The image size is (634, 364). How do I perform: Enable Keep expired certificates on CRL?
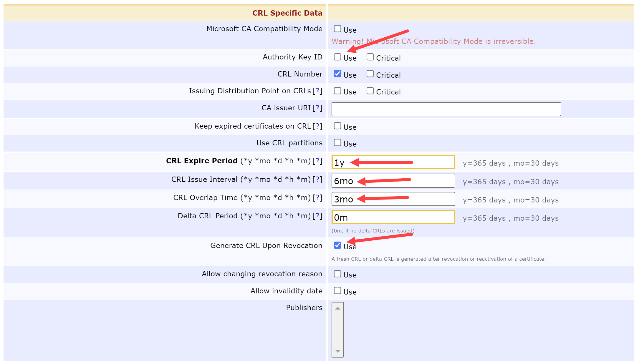pyautogui.click(x=337, y=126)
